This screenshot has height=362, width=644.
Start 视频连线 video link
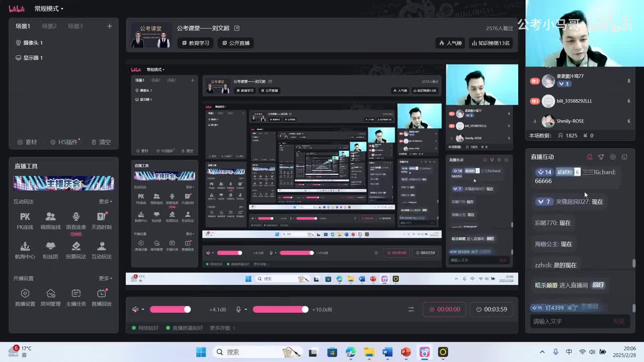pos(50,220)
